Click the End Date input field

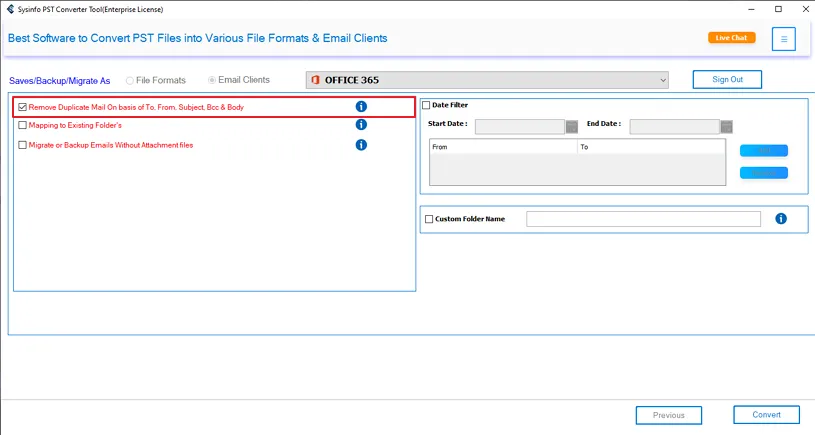point(674,127)
